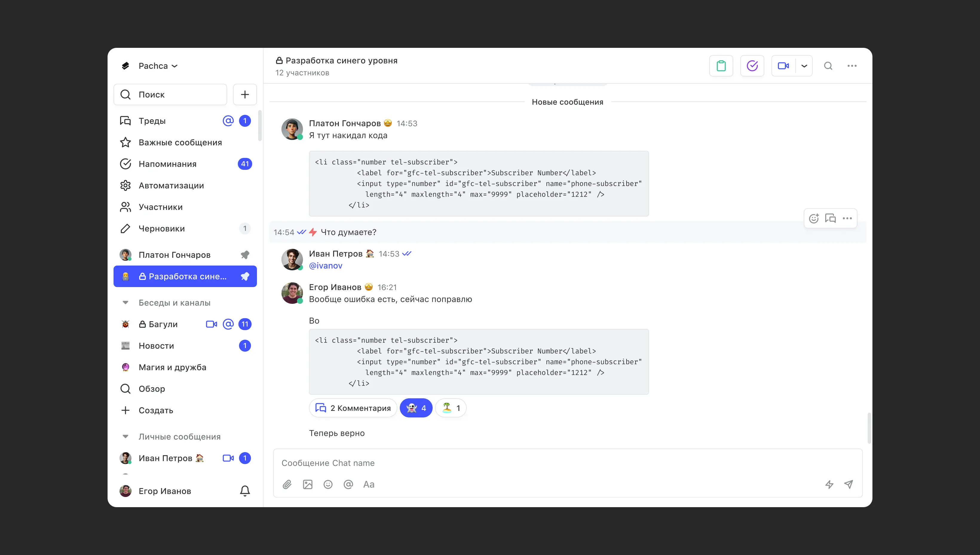Click the image upload icon in composer
The height and width of the screenshot is (555, 980).
307,484
